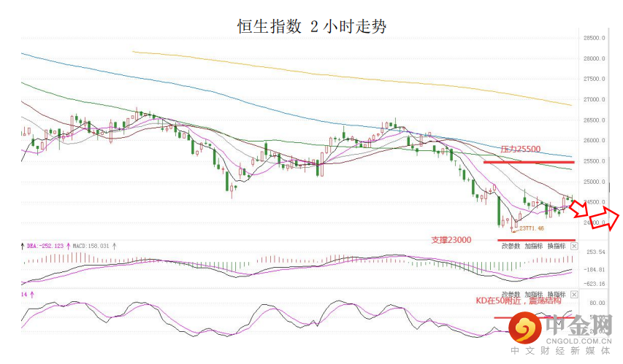623x364 pixels.
Task: Open the CNGOLD.COM.CN website link
Action: point(579,339)
